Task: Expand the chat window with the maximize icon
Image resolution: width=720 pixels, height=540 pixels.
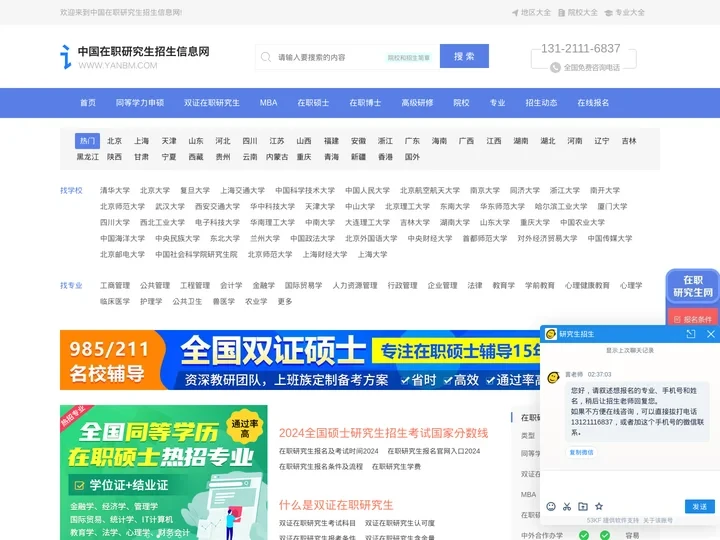Action: [x=691, y=334]
